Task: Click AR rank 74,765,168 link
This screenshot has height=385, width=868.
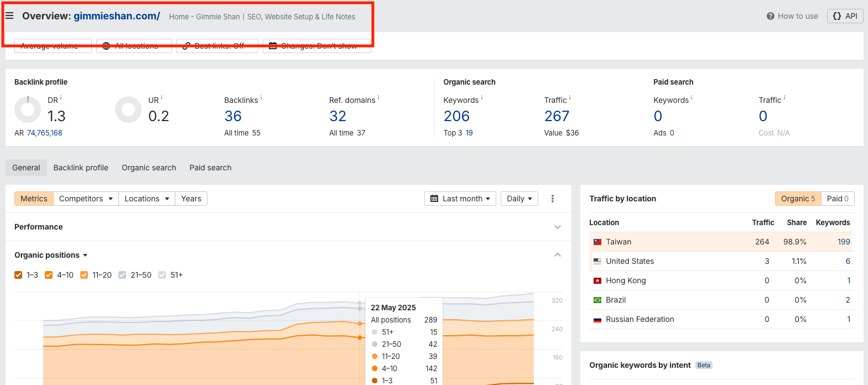Action: (x=45, y=133)
